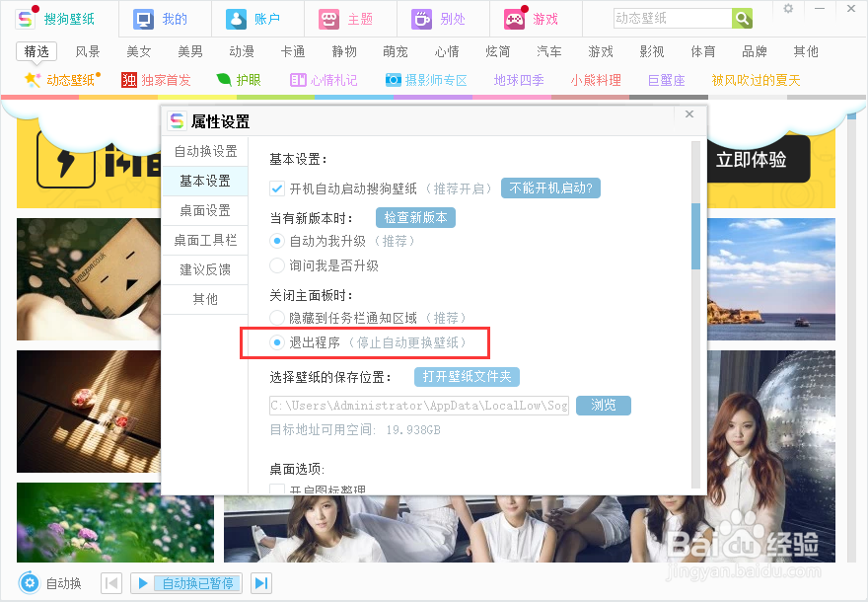The height and width of the screenshot is (602, 868).
Task: Open 护眼 leaf icon shortcut
Action: coord(224,80)
